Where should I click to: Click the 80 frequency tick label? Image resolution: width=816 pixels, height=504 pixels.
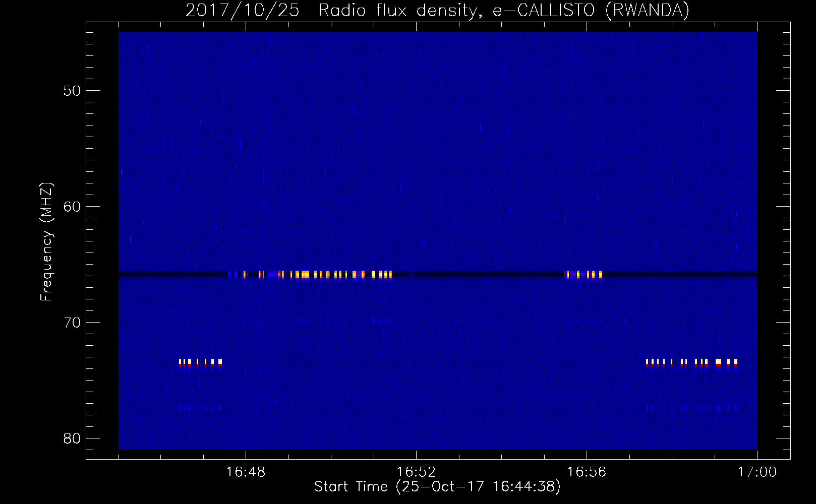(x=72, y=438)
